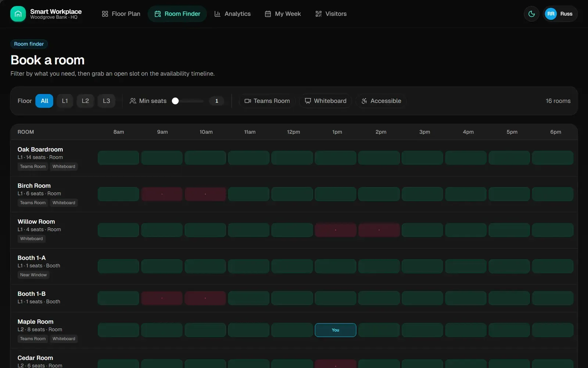This screenshot has height=368, width=588.
Task: Click the Booth 1-B name
Action: [x=32, y=294]
